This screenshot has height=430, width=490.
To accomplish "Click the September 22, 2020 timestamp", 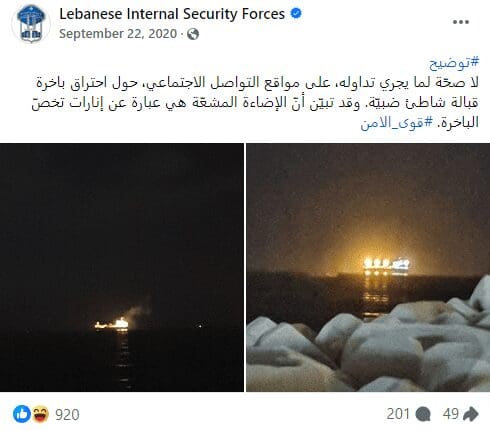I will pyautogui.click(x=118, y=34).
